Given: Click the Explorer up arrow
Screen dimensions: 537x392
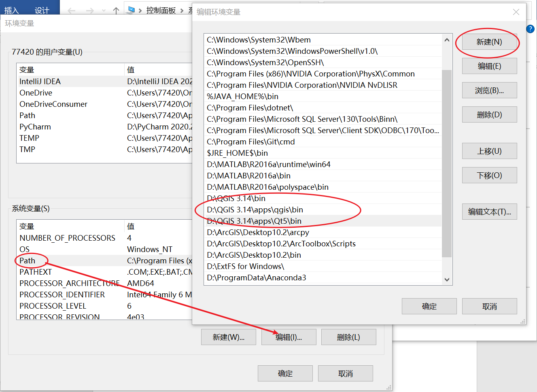Looking at the screenshot, I should click(x=116, y=11).
